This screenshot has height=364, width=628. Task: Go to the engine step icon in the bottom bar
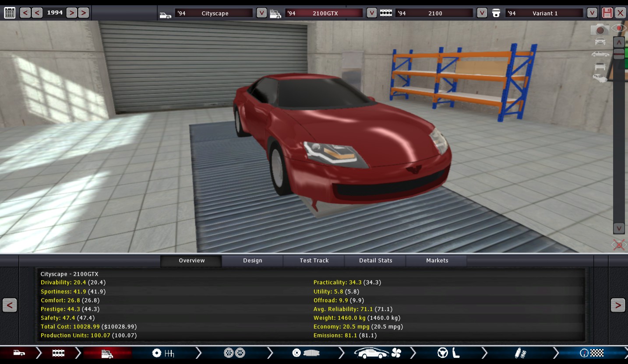tap(58, 353)
